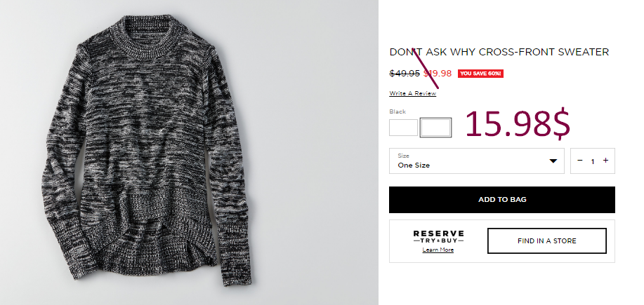
Task: Decrease quantity with the minus icon
Action: [580, 161]
